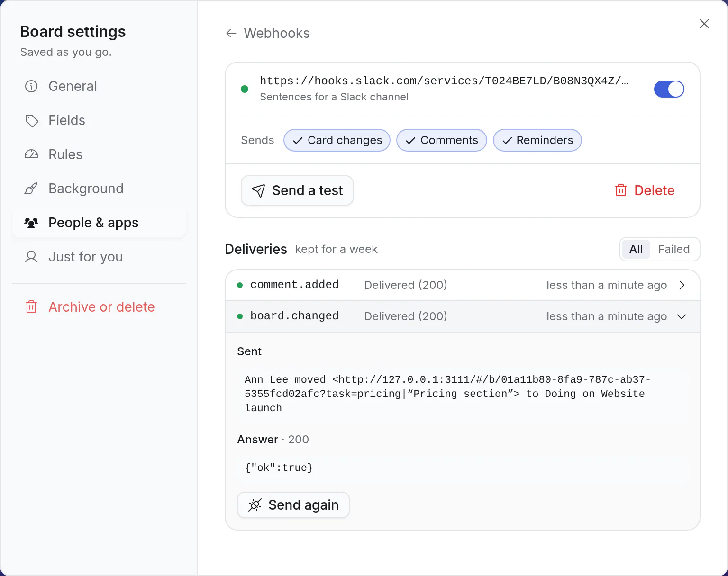Go to the Rules section
728x576 pixels.
tap(99, 154)
